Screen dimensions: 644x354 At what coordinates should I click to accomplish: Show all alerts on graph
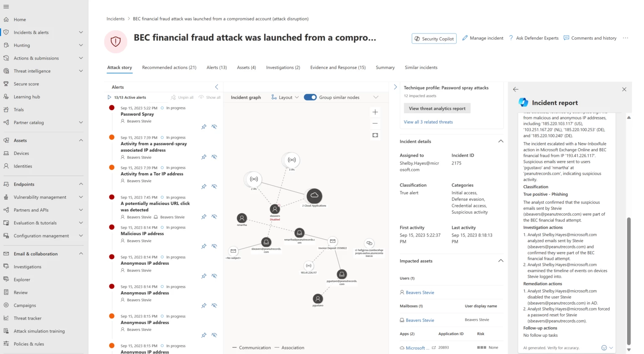point(210,97)
